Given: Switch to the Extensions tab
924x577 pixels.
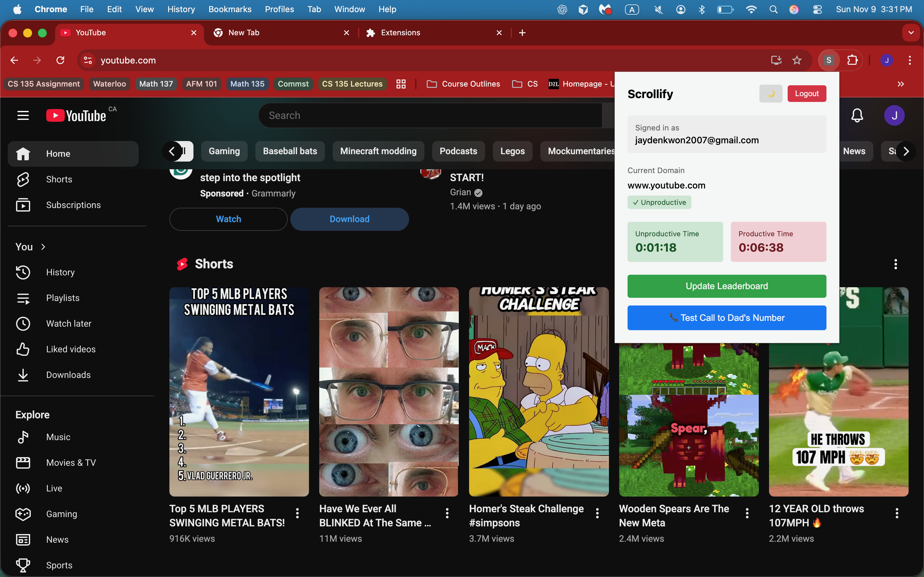Looking at the screenshot, I should pyautogui.click(x=400, y=33).
